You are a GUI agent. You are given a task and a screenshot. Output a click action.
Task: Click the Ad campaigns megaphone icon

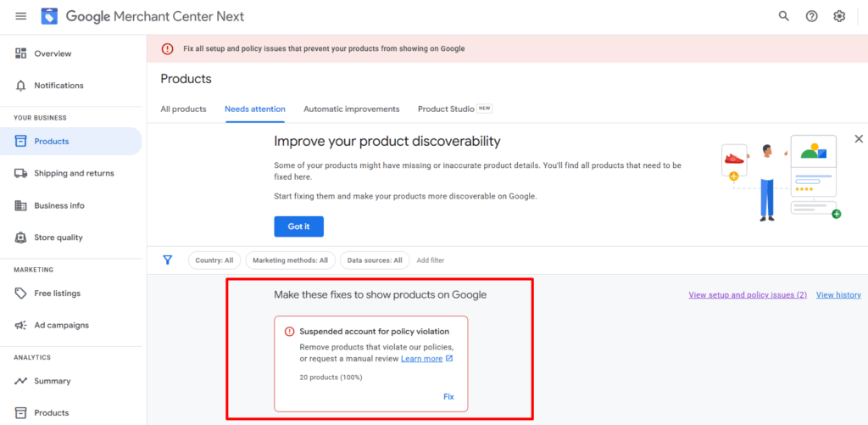21,325
